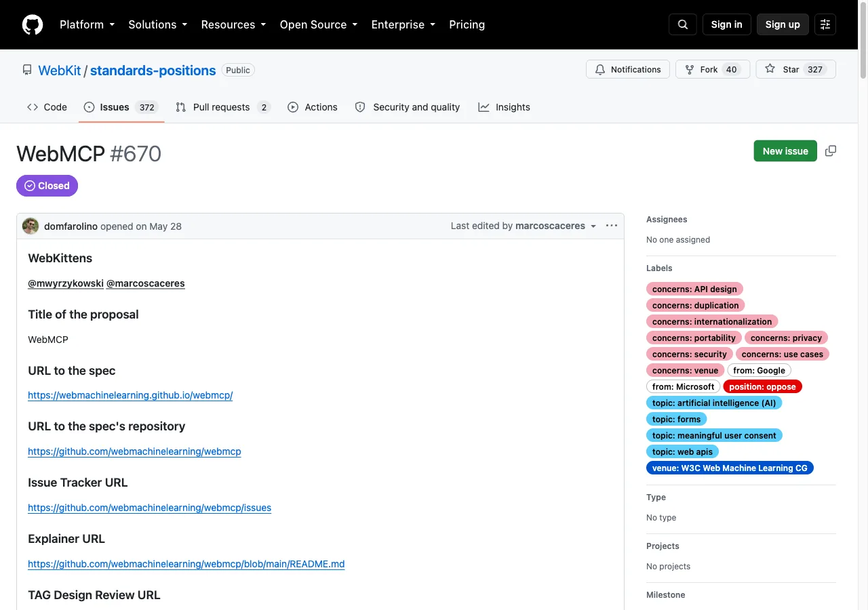
Task: Click the Sign up button
Action: pyautogui.click(x=783, y=24)
